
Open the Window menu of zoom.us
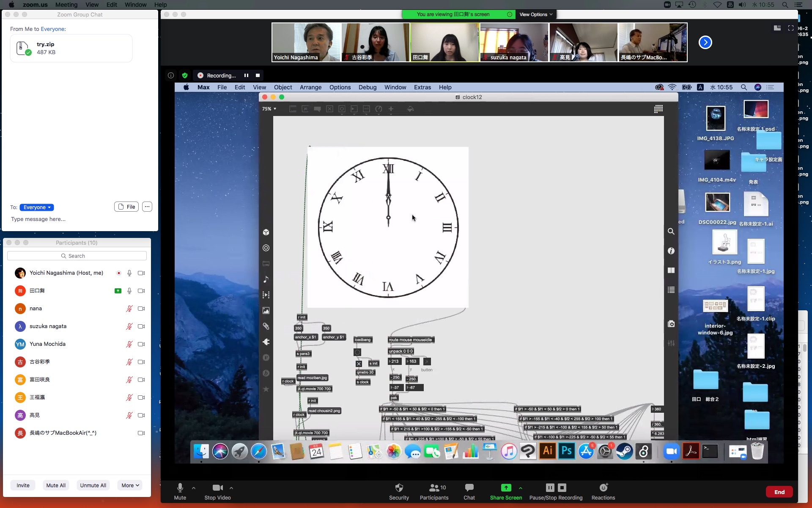pyautogui.click(x=135, y=5)
